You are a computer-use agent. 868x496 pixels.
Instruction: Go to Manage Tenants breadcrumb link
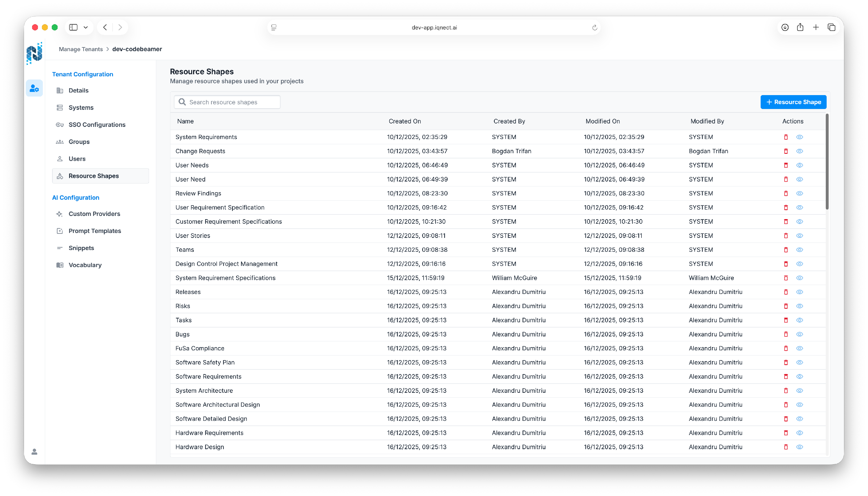(x=81, y=49)
